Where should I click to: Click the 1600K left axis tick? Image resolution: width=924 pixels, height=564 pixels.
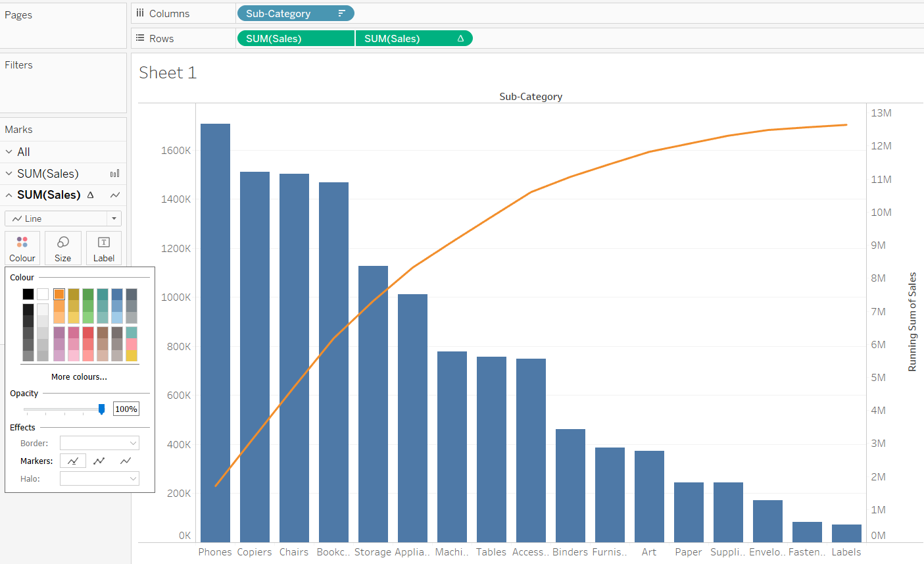[x=176, y=151]
